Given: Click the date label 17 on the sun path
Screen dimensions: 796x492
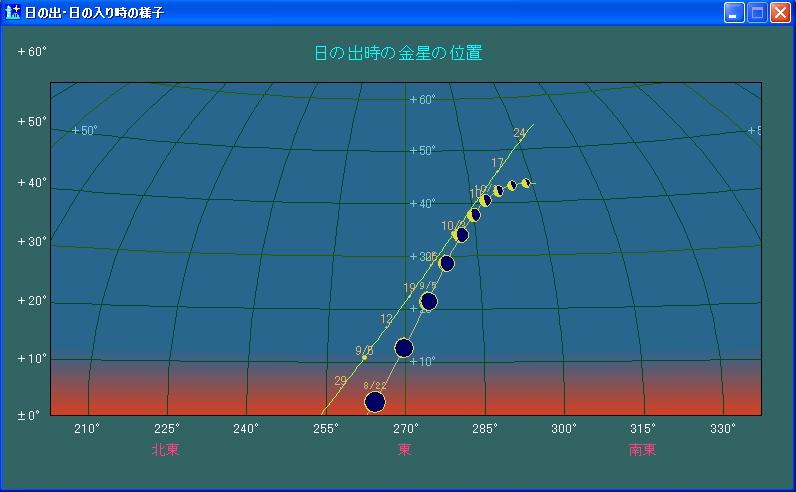Looking at the screenshot, I should click(x=498, y=163).
